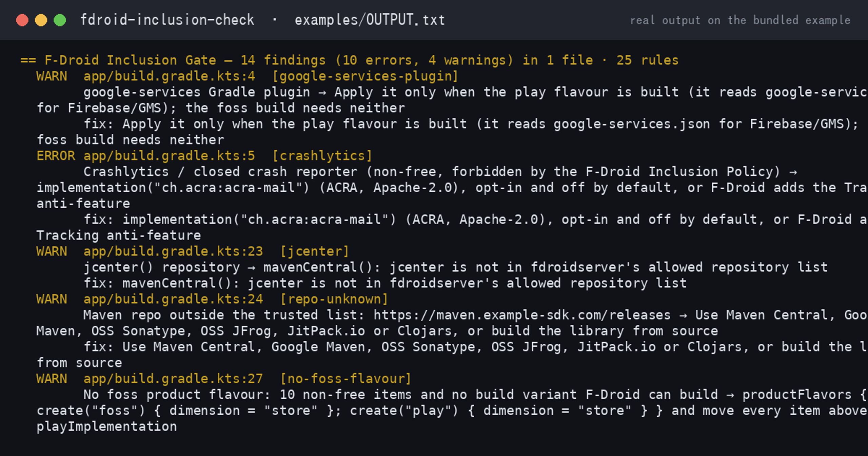Click the [no-foss-flavour] rule tag
Screen dimensions: 868x456
[x=346, y=379]
